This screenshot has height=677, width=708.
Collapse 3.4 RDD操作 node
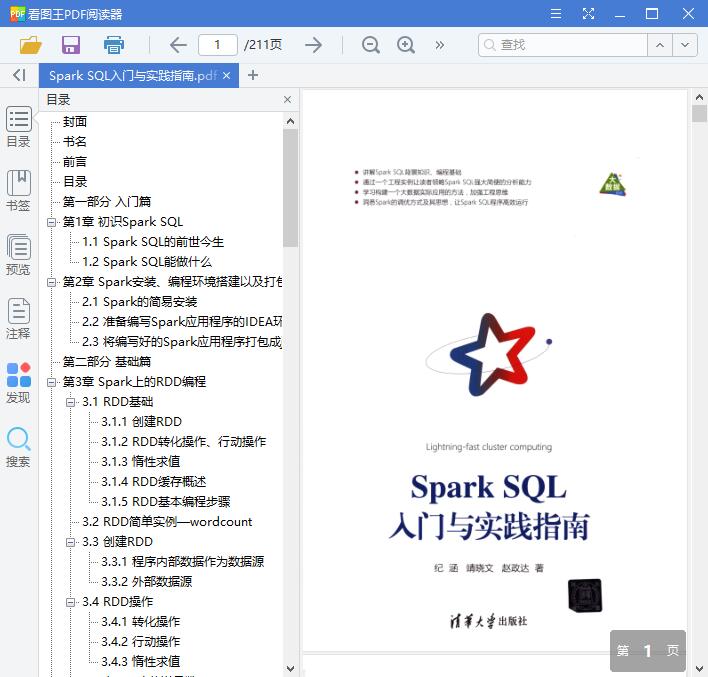[x=70, y=602]
